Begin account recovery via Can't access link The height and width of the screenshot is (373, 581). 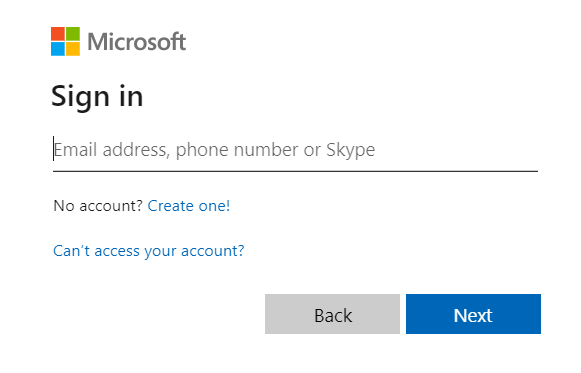point(149,251)
